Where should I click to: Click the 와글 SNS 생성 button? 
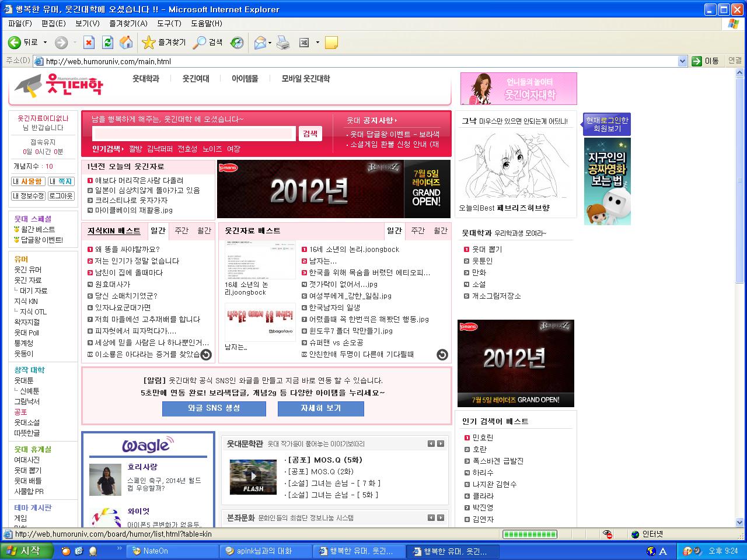(x=214, y=408)
